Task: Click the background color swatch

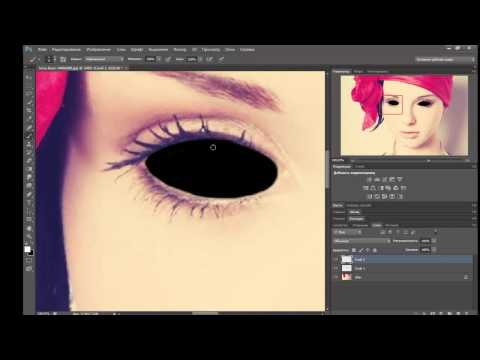Action: click(31, 253)
